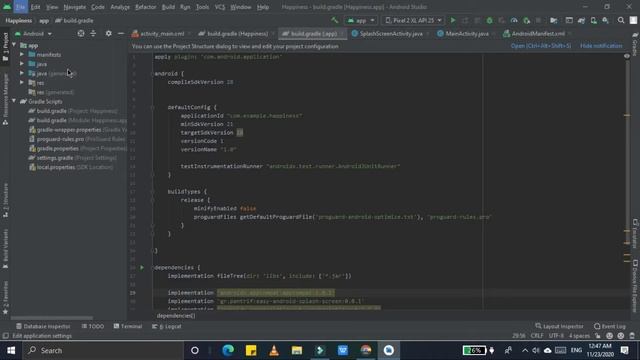Hide the Project panel with the minus icon

pos(121,33)
